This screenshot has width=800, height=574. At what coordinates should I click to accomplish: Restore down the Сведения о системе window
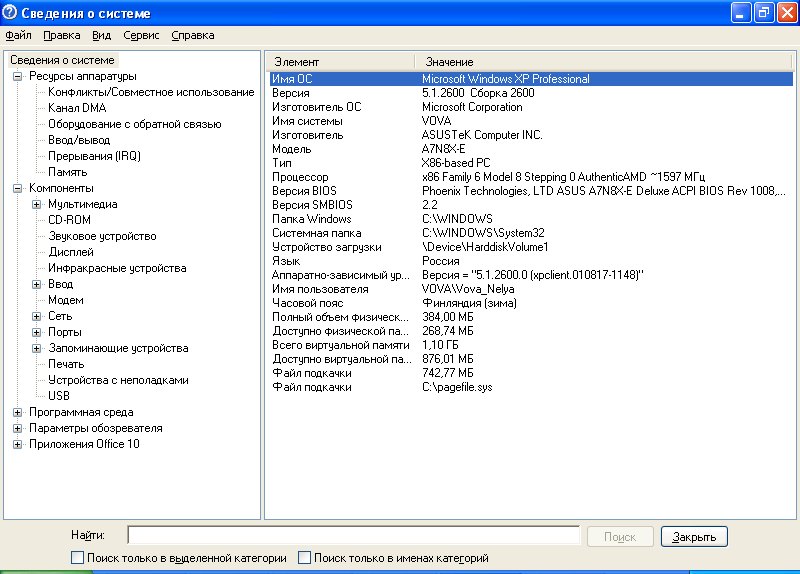(x=764, y=13)
